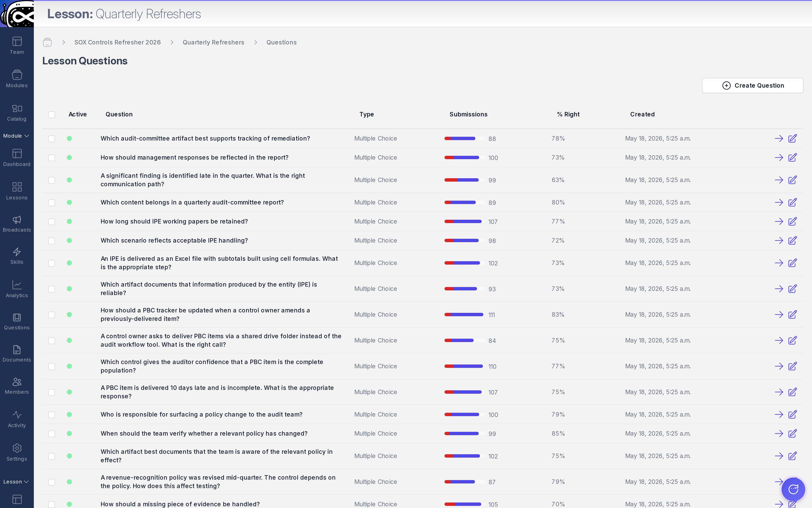Click the Questions breadcrumb

pos(281,42)
